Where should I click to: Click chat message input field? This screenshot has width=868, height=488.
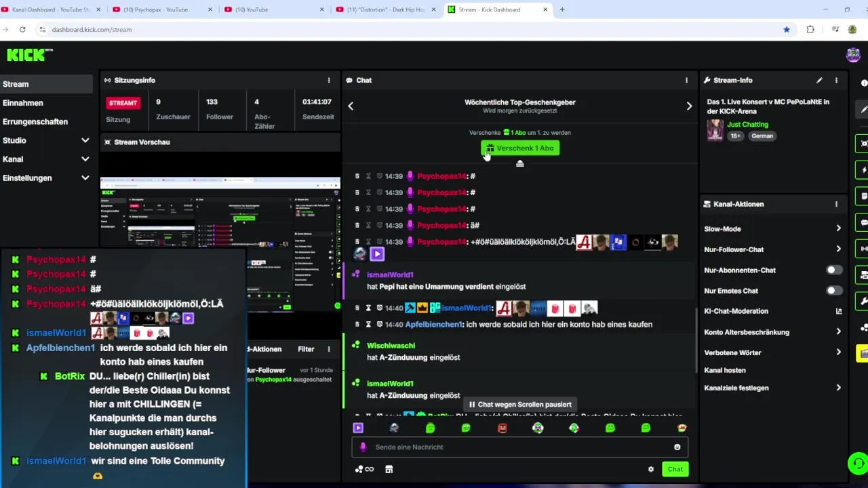(x=520, y=447)
